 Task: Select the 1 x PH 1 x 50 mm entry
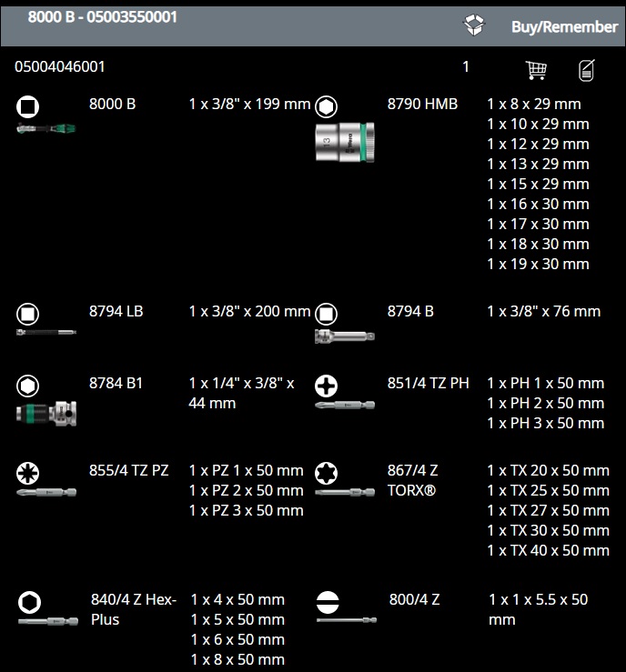click(x=546, y=383)
